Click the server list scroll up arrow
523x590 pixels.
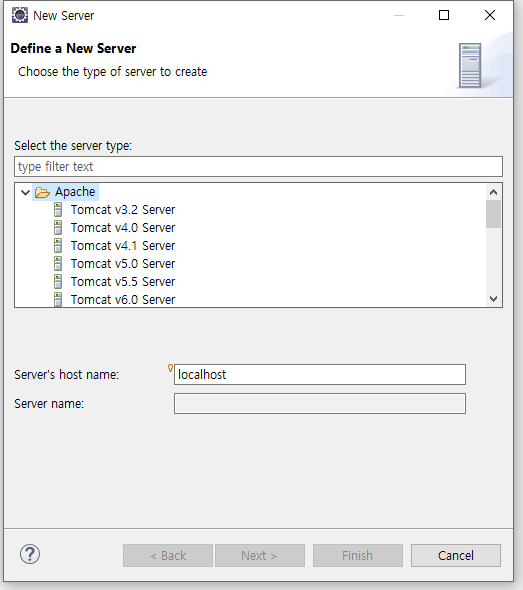click(x=493, y=192)
